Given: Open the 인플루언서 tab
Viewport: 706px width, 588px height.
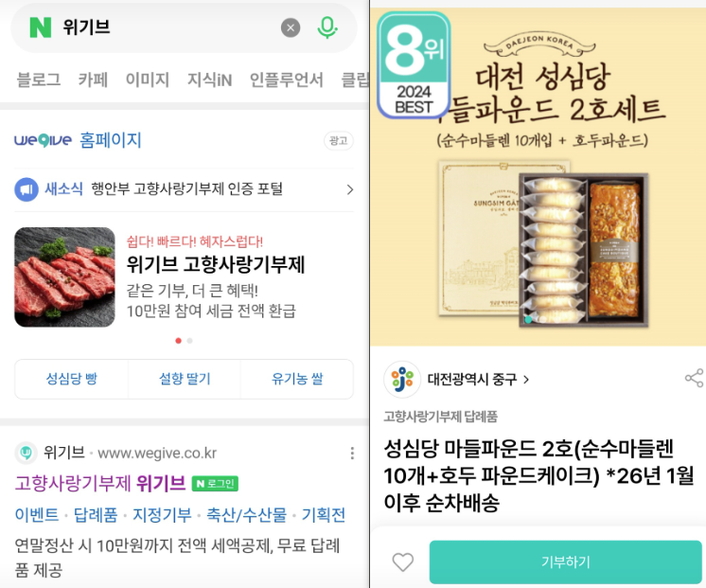Looking at the screenshot, I should [287, 80].
